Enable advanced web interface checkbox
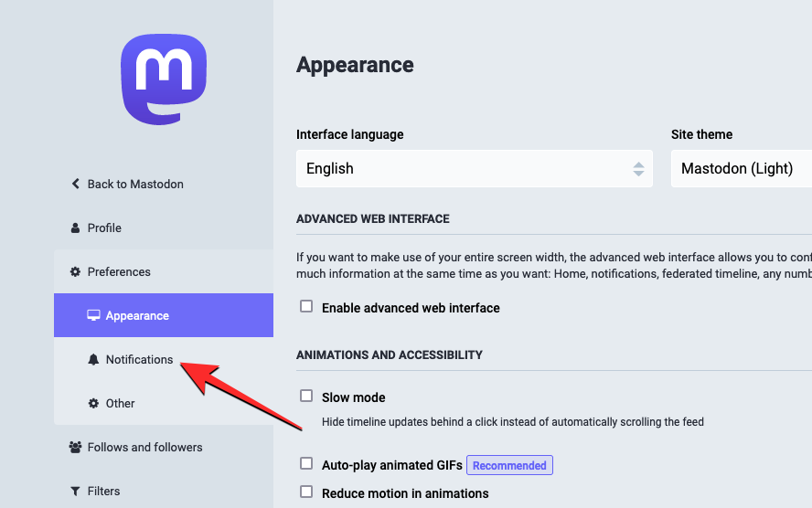This screenshot has width=812, height=508. click(x=306, y=307)
